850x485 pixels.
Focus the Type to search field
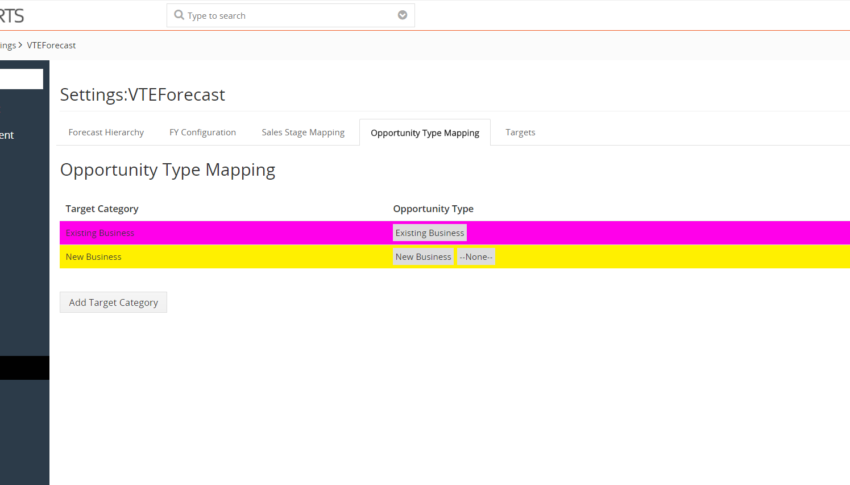(x=291, y=15)
